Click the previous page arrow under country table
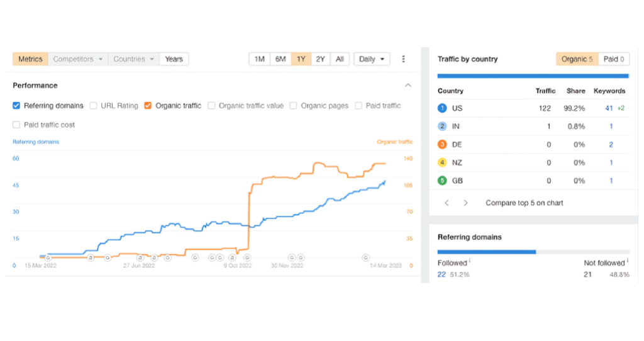Screen dimensions: 644x341 click(x=447, y=203)
